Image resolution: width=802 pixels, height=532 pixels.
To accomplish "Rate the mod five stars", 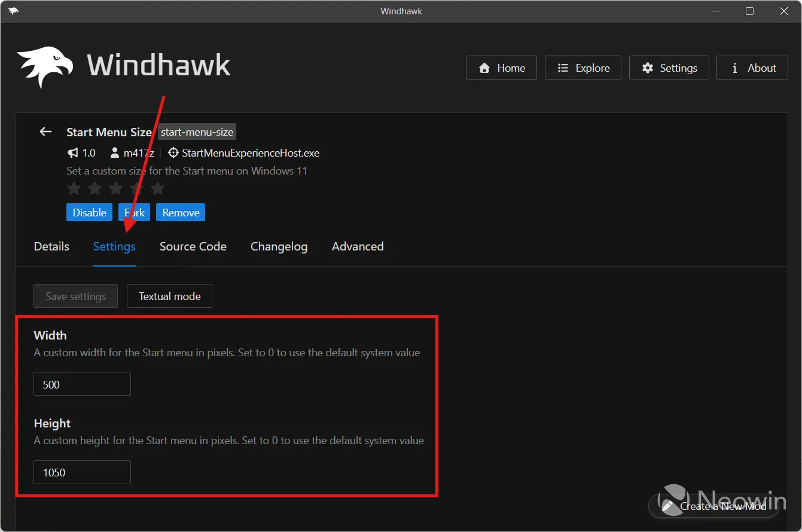I will 157,188.
